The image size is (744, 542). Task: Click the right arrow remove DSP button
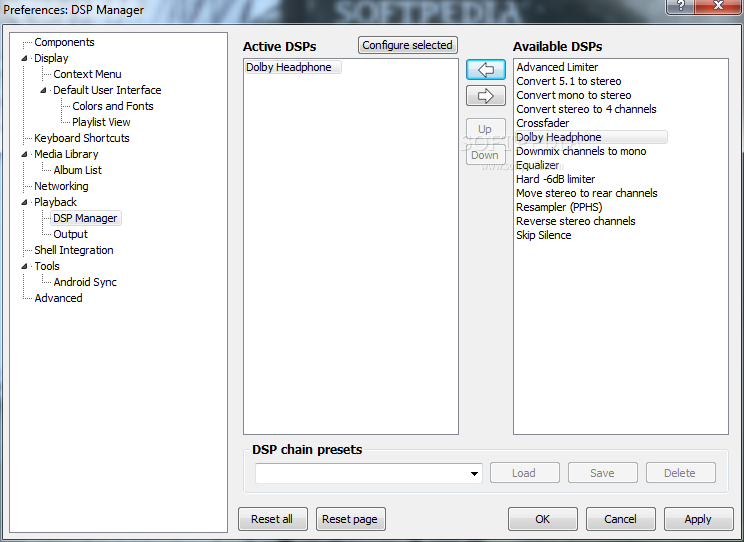pos(485,96)
